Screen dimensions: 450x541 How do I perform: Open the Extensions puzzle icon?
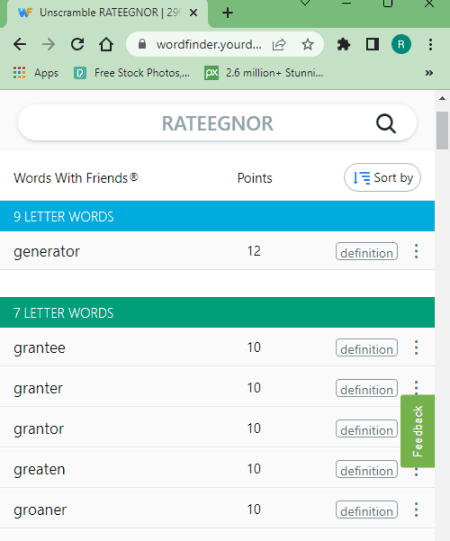[343, 45]
